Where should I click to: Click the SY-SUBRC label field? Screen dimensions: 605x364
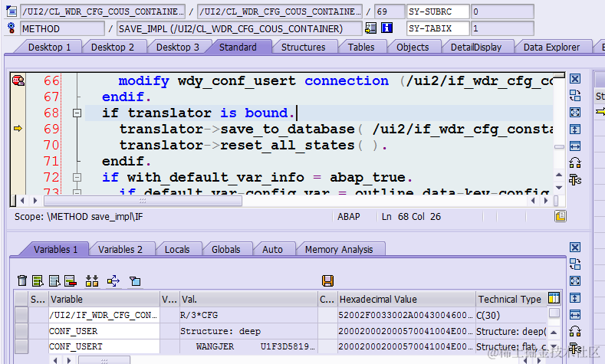click(x=438, y=11)
